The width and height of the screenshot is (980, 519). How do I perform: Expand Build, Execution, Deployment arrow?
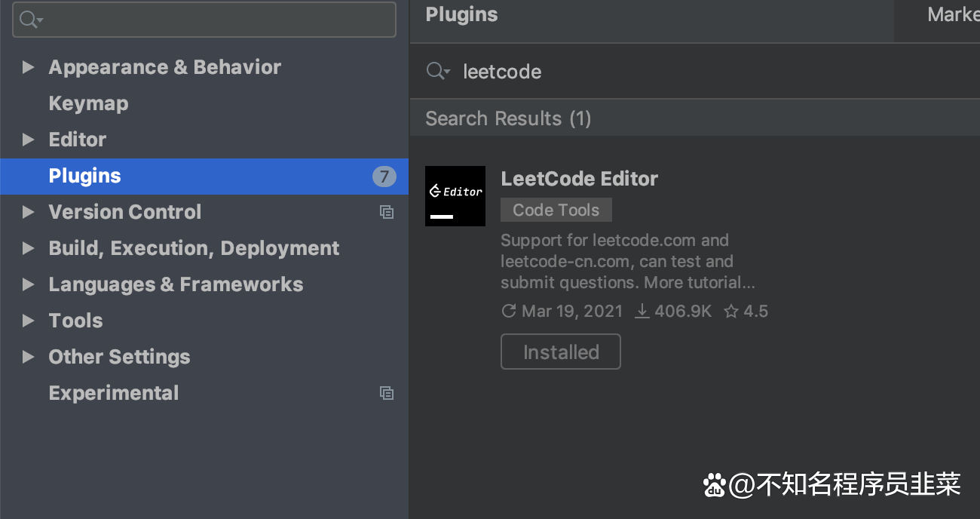click(29, 248)
